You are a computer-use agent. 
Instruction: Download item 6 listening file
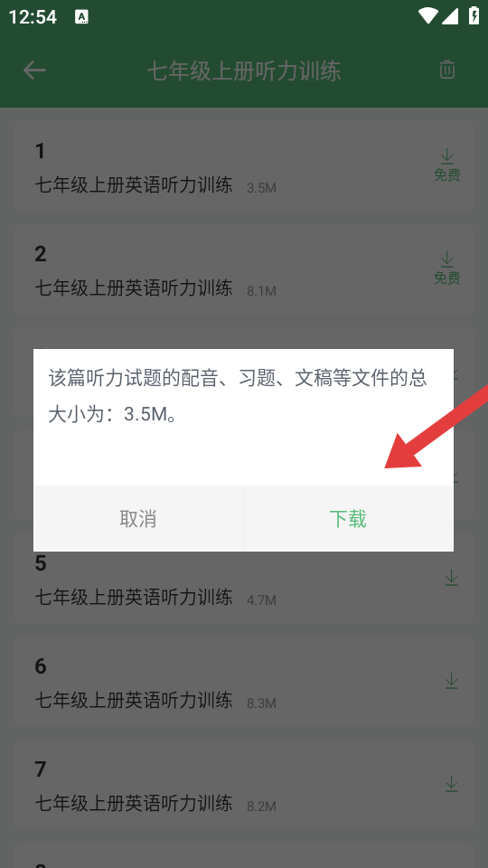pos(452,680)
